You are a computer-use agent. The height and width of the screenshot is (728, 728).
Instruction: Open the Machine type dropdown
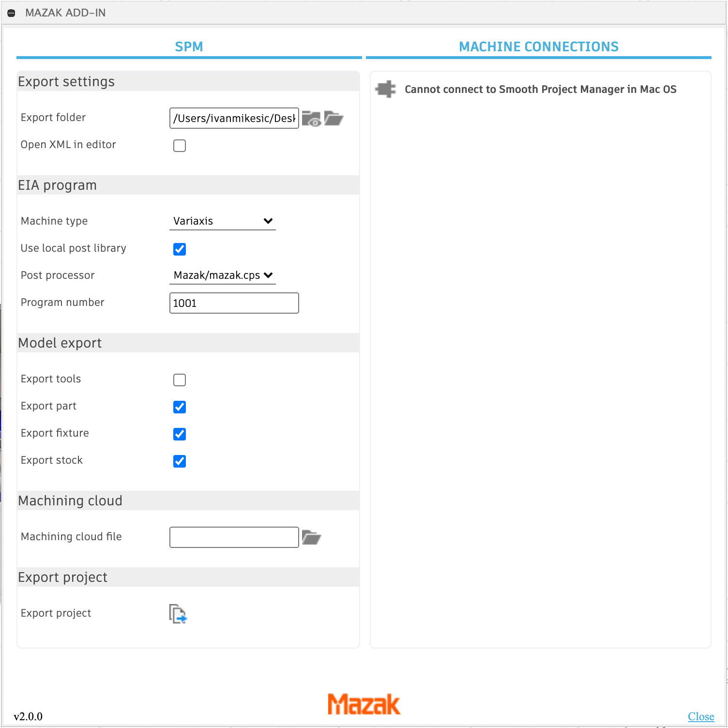[223, 221]
